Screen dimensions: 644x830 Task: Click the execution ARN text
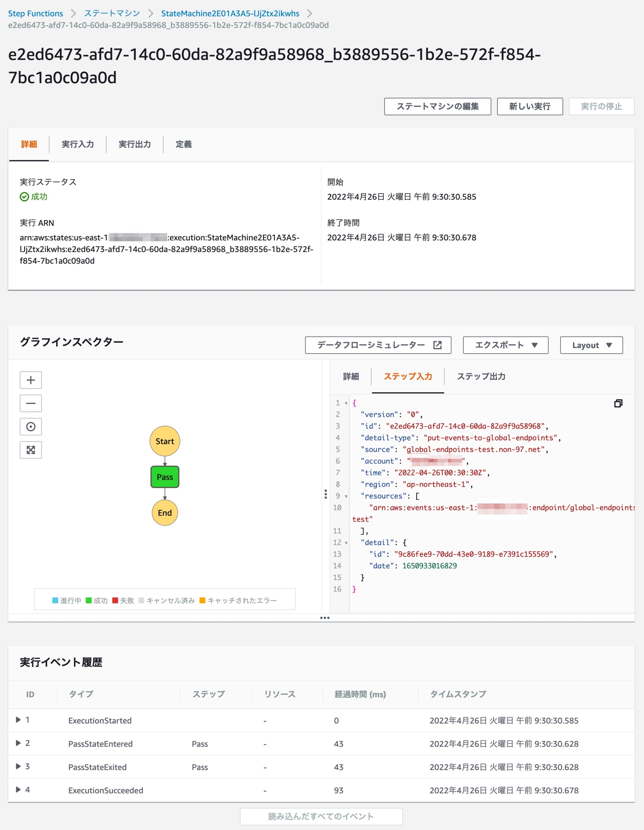point(166,249)
